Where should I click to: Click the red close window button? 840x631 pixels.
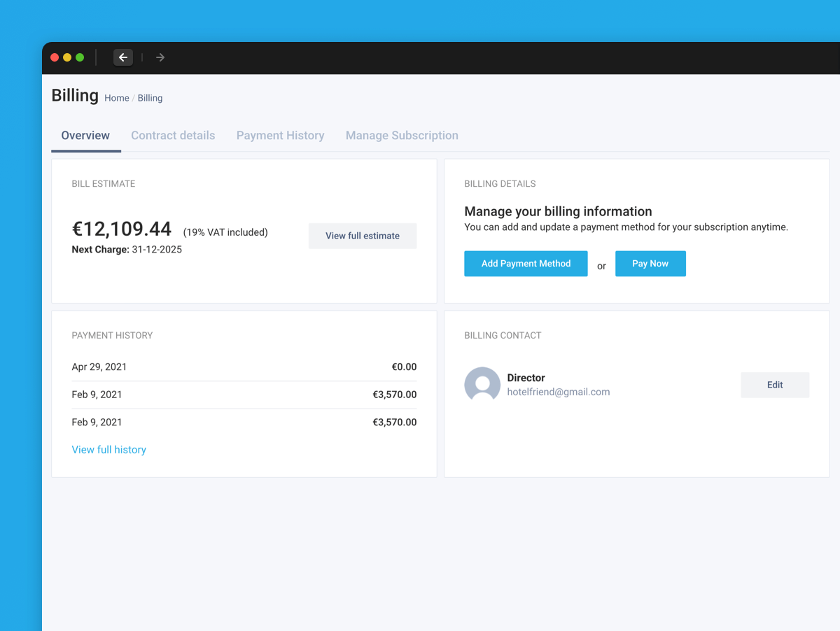pos(55,57)
